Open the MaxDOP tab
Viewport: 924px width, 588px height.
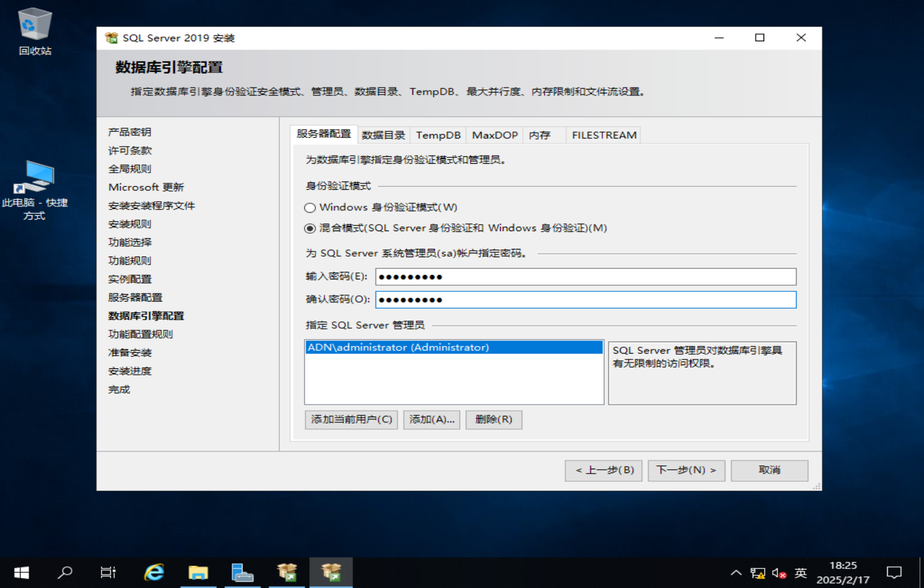(495, 135)
